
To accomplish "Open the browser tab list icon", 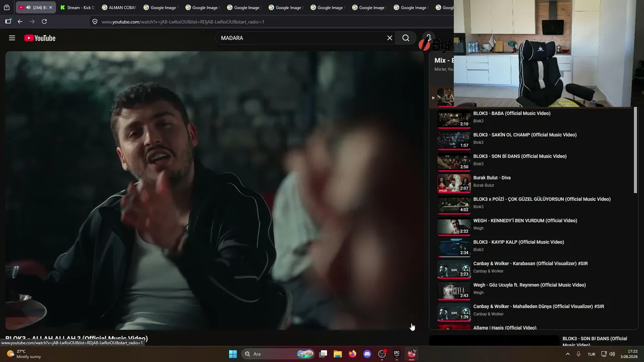I will [7, 8].
